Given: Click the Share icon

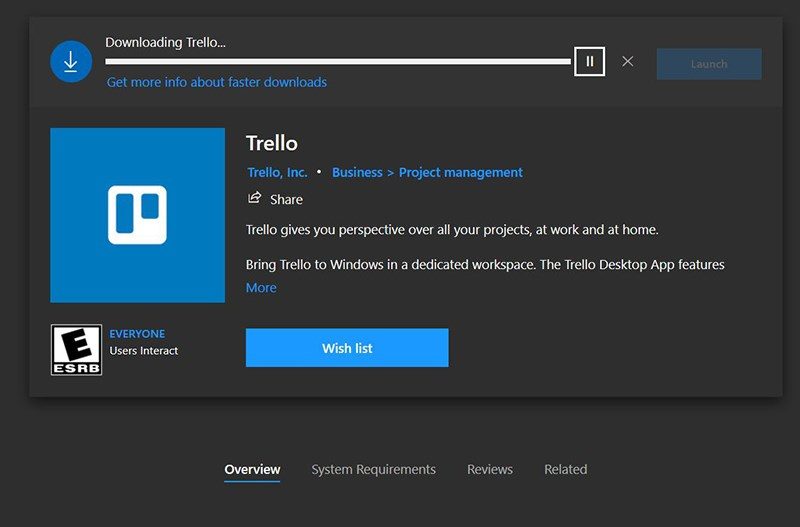Looking at the screenshot, I should click(x=255, y=198).
